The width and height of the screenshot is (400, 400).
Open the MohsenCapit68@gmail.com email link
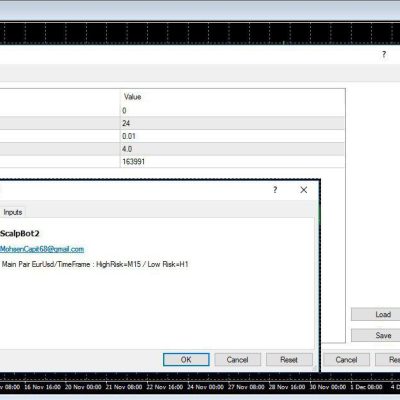(42, 249)
